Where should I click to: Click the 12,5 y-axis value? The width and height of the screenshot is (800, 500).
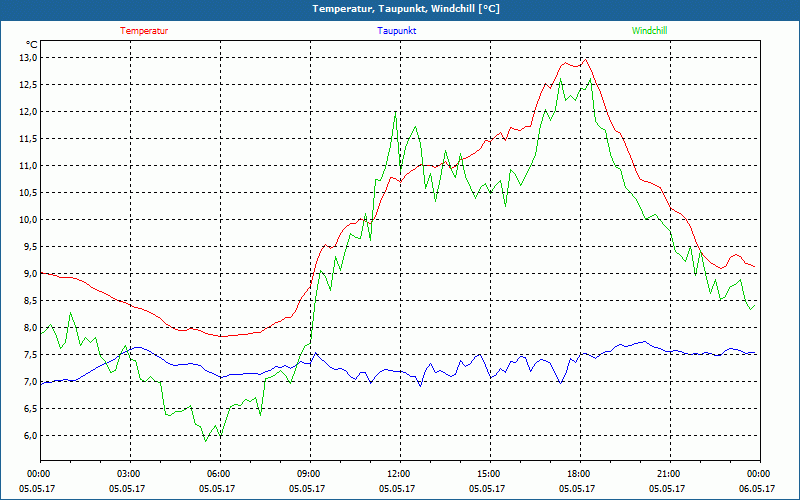pos(29,85)
